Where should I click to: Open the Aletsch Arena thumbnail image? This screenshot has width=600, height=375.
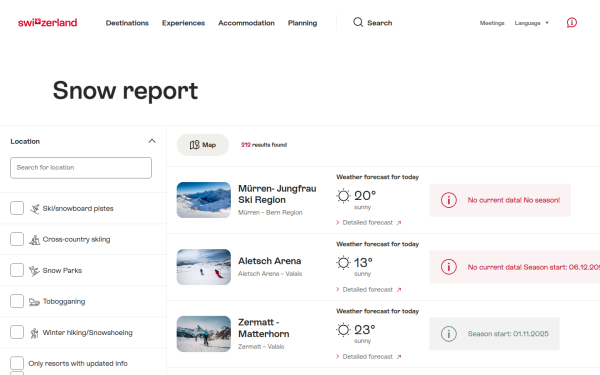[204, 267]
